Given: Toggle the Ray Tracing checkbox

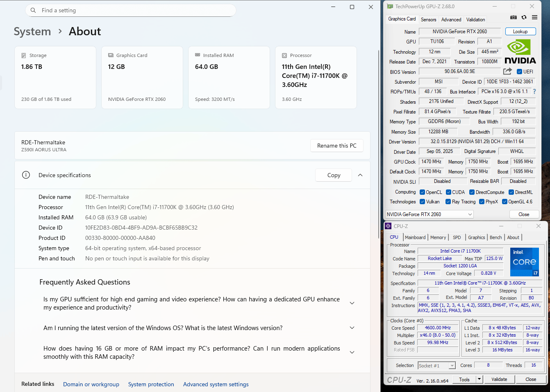Looking at the screenshot, I should click(448, 202).
